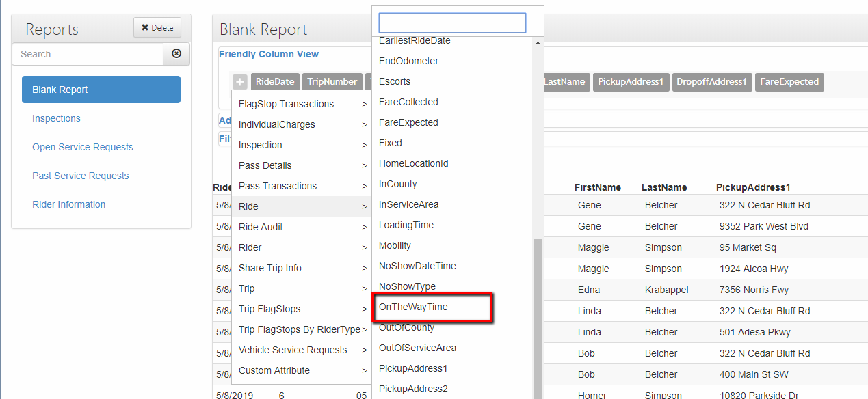Viewport: 868px width, 399px height.
Task: Click the cell '400 Main St SW'
Action: pyautogui.click(x=755, y=374)
